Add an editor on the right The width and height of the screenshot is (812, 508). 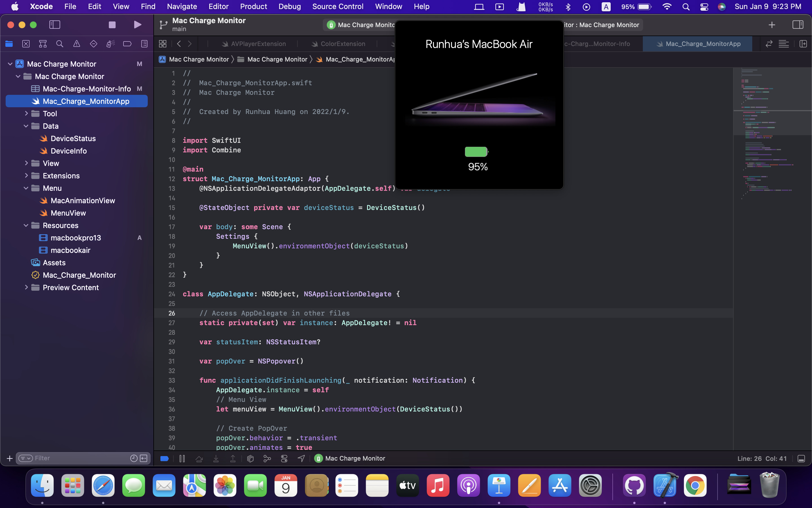(803, 44)
